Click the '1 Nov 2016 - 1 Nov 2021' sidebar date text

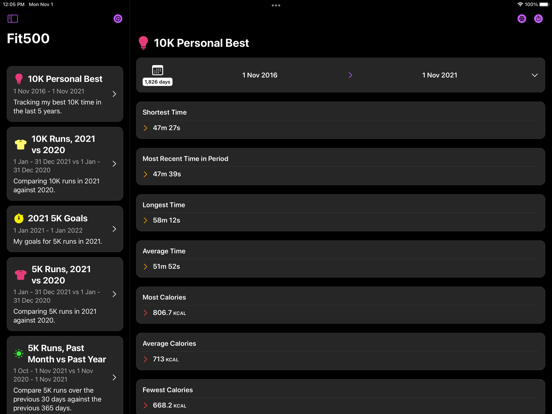[49, 91]
